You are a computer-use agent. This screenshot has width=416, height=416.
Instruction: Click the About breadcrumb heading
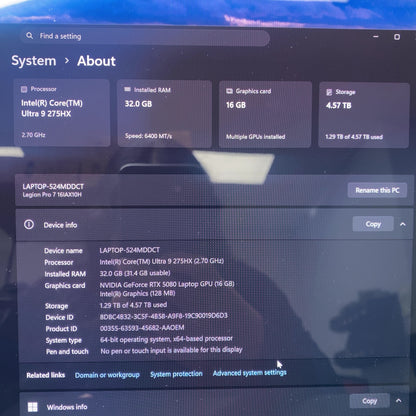96,61
